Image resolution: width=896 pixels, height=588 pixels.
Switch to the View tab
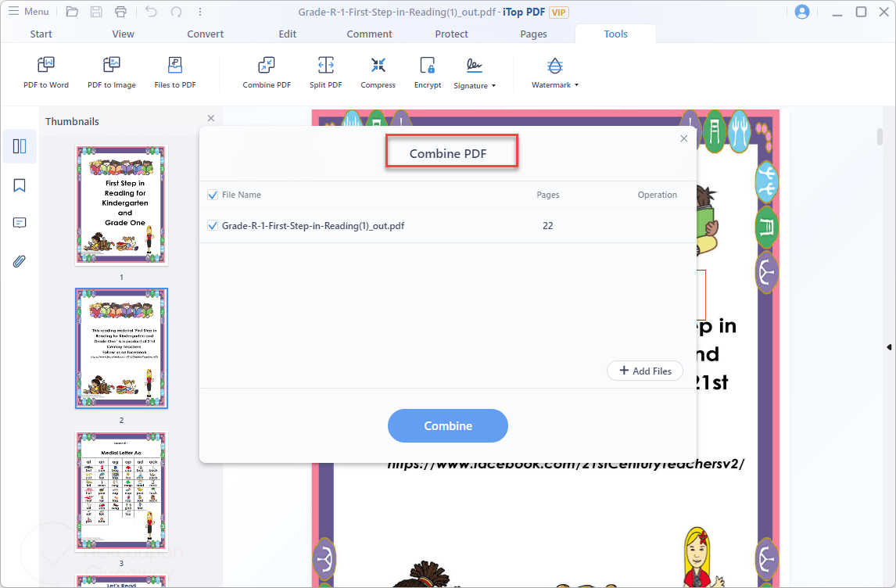[x=123, y=34]
